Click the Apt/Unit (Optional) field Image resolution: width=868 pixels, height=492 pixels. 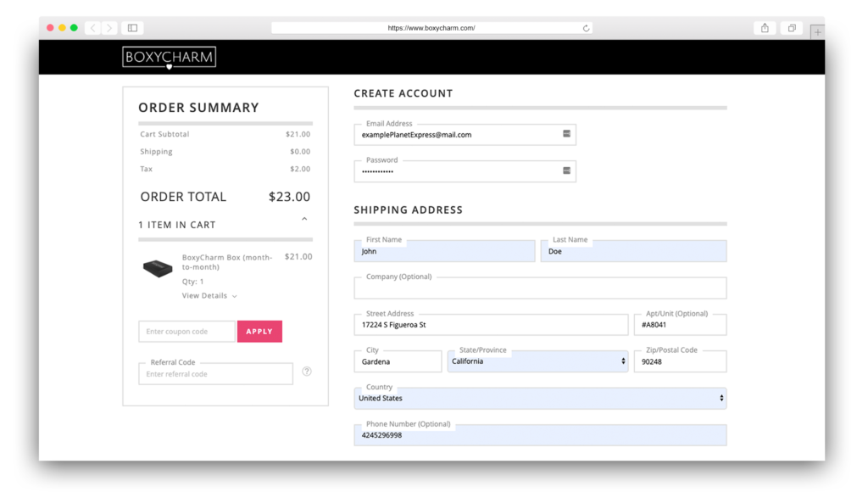681,325
